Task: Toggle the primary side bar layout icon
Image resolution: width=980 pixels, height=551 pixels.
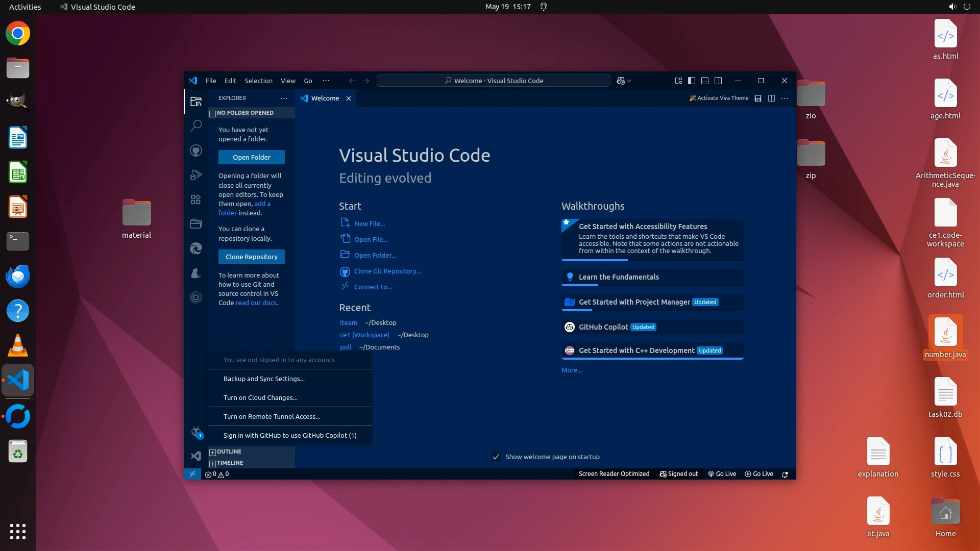Action: pos(692,81)
